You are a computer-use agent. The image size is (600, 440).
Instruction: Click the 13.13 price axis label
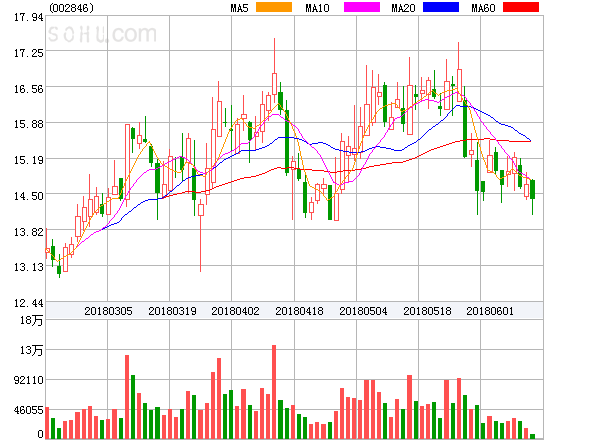pyautogui.click(x=29, y=267)
